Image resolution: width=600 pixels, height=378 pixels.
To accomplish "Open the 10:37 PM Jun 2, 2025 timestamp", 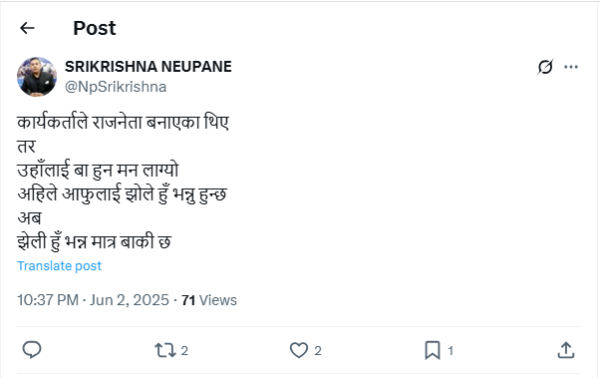I will click(x=93, y=300).
